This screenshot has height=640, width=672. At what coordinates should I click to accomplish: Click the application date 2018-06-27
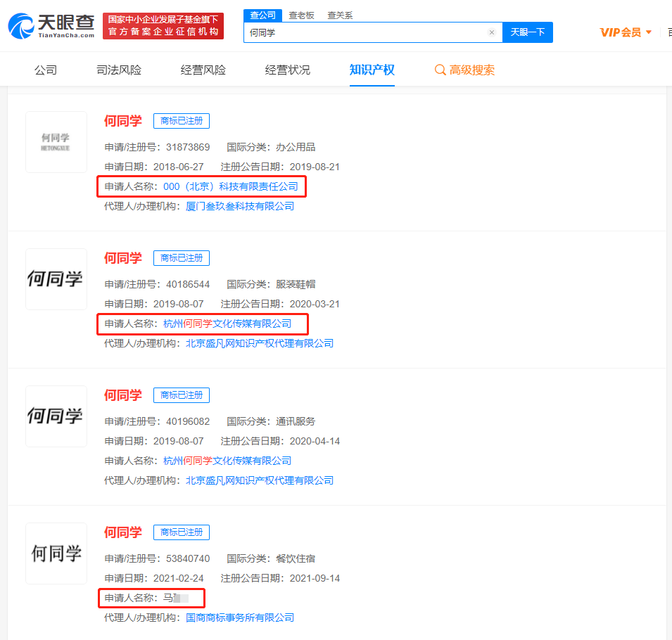coord(179,167)
